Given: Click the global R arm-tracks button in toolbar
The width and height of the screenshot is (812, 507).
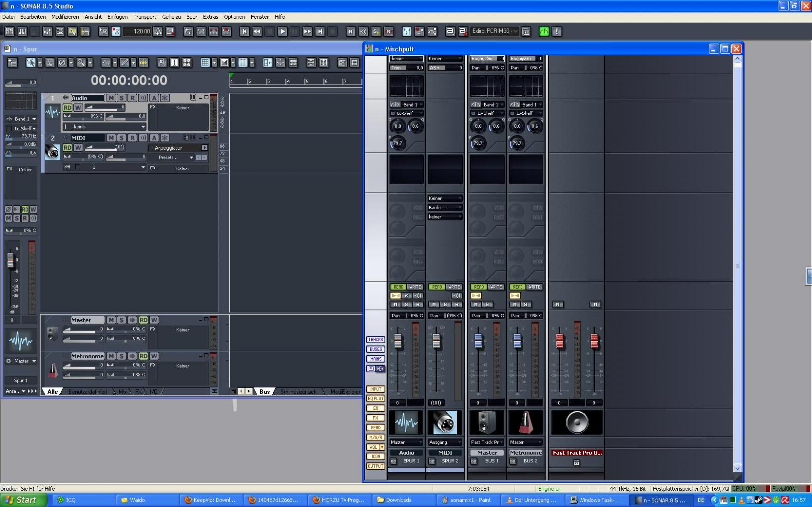Looking at the screenshot, I should click(350, 31).
